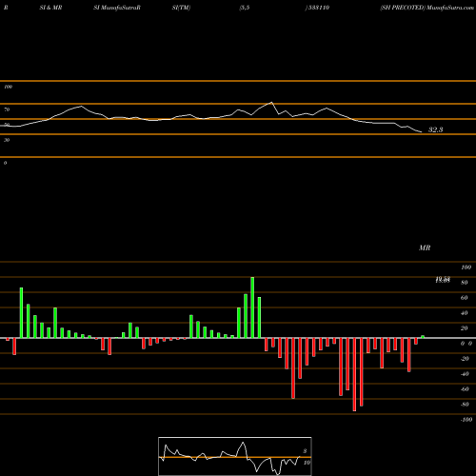Click the stock code 533110 in the header
Screen dimensions: 476x476
click(319, 8)
